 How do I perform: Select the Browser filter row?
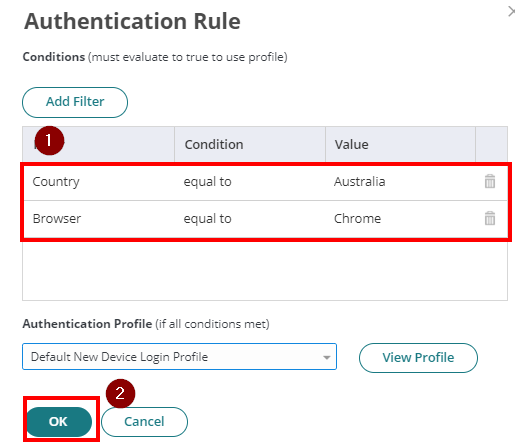tap(266, 219)
